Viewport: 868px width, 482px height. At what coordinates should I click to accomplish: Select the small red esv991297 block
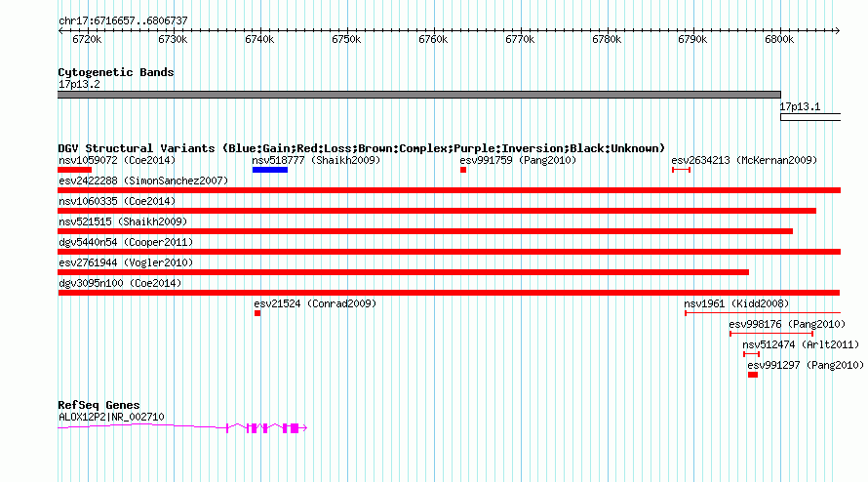coord(753,375)
